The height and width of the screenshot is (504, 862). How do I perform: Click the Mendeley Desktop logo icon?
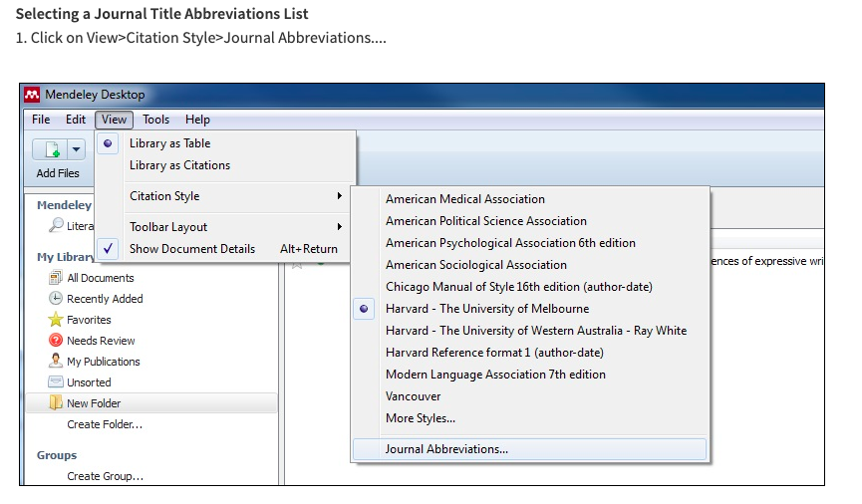point(32,95)
